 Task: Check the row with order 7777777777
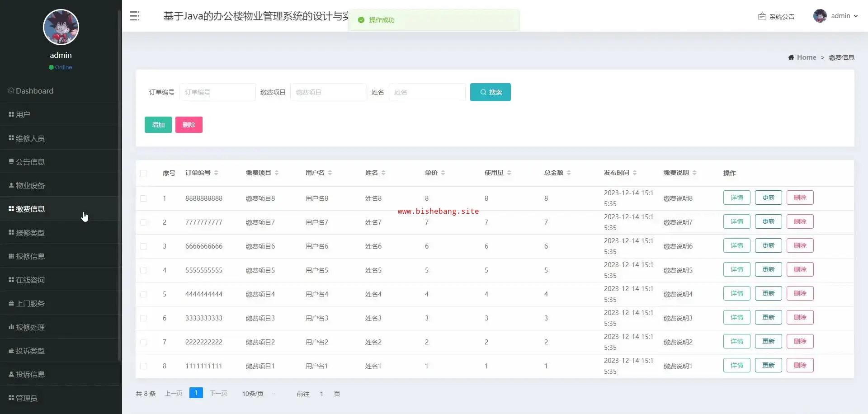[143, 222]
